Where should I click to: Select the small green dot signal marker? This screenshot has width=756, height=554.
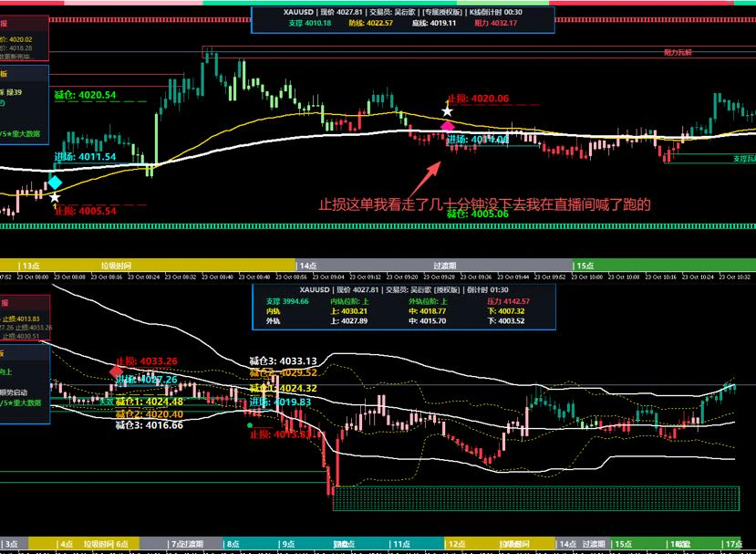point(249,425)
